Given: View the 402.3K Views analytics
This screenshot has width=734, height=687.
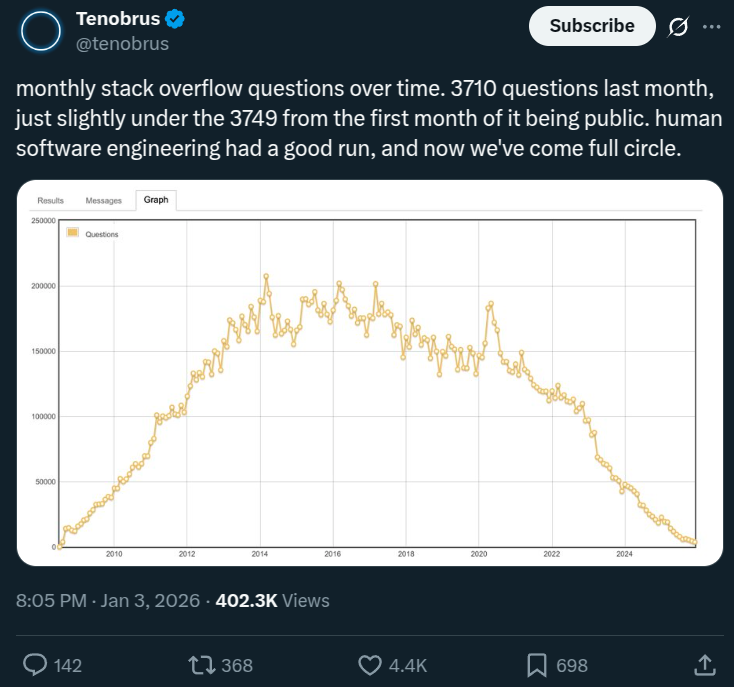Looking at the screenshot, I should coord(272,600).
